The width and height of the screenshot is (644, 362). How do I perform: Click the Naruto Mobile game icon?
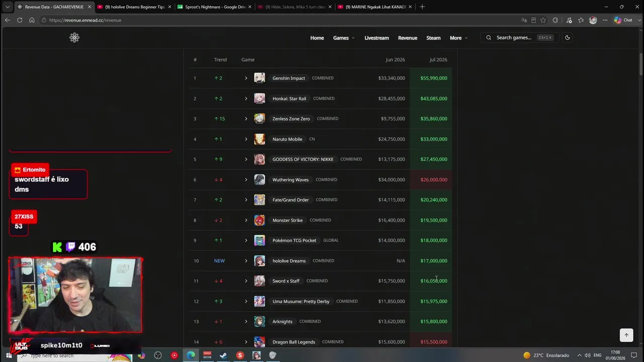pyautogui.click(x=260, y=139)
